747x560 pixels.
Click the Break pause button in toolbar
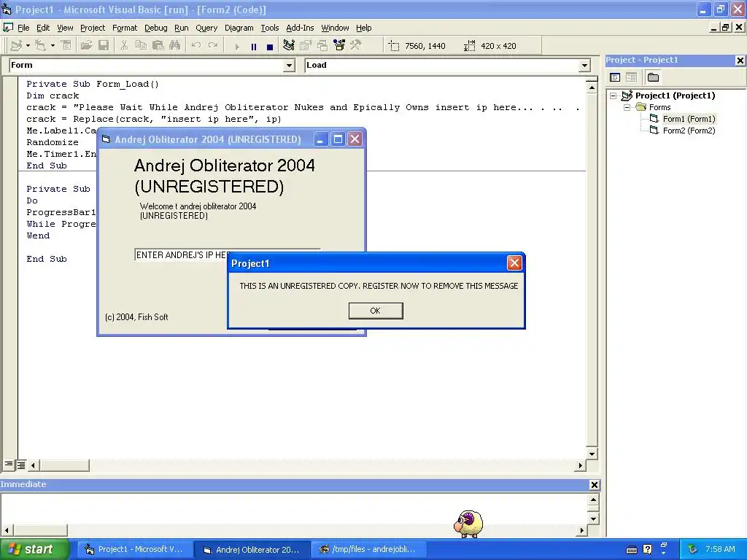(x=253, y=46)
